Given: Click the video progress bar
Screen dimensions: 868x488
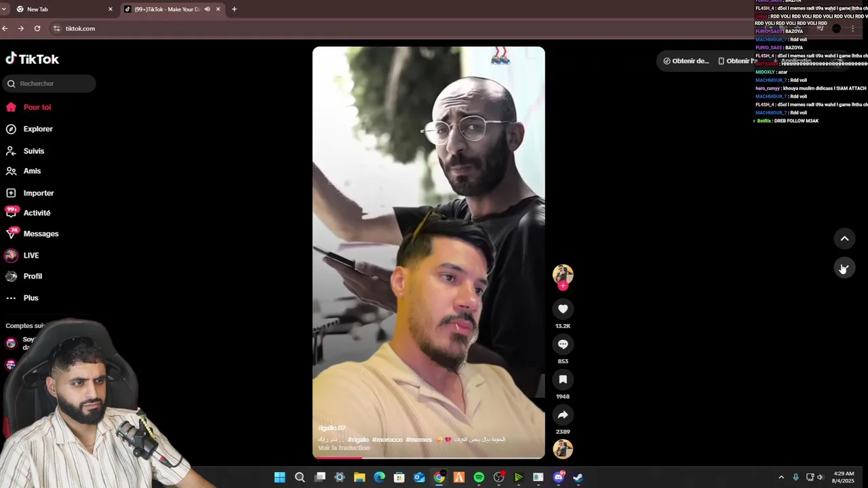Looking at the screenshot, I should click(x=429, y=457).
